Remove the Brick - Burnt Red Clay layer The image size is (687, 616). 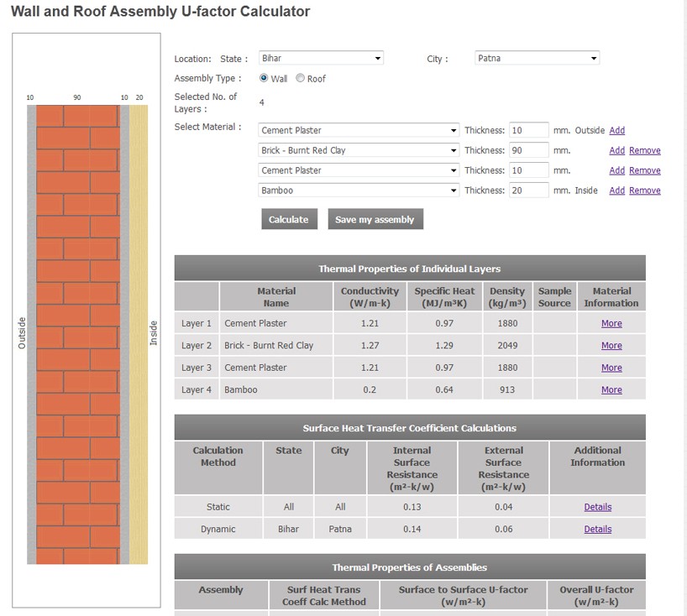(x=644, y=150)
